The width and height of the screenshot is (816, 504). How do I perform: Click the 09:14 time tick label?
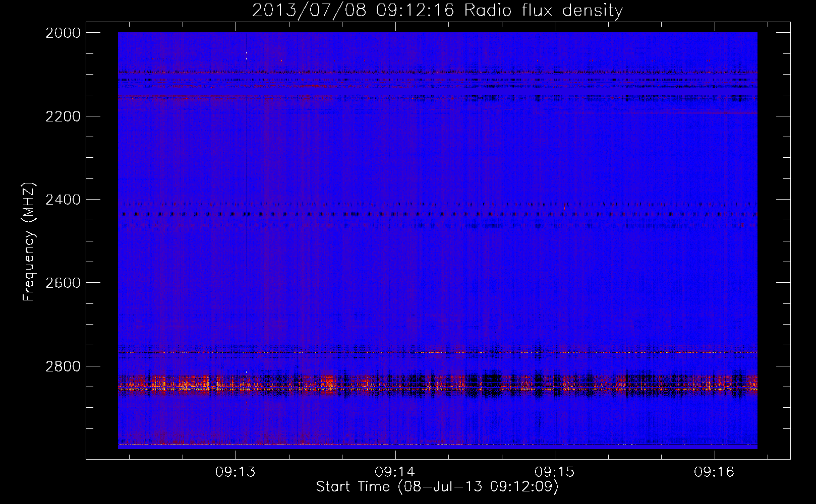click(395, 472)
